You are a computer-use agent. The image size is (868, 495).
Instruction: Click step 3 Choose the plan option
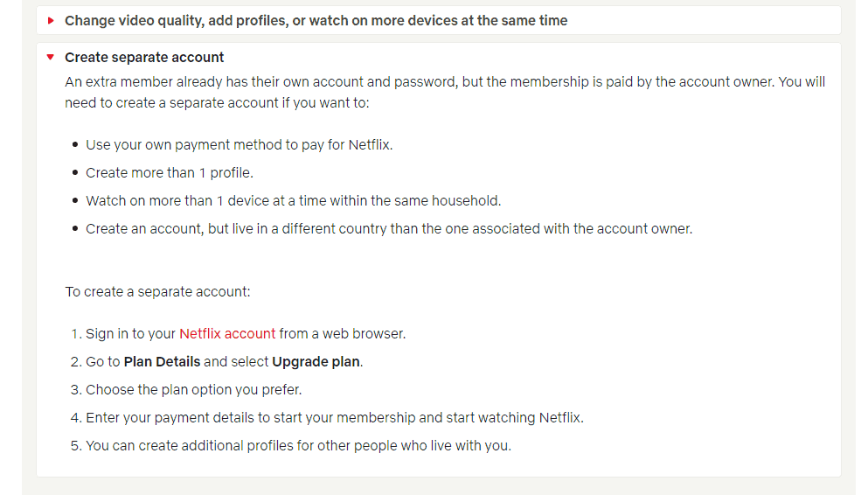tap(194, 390)
